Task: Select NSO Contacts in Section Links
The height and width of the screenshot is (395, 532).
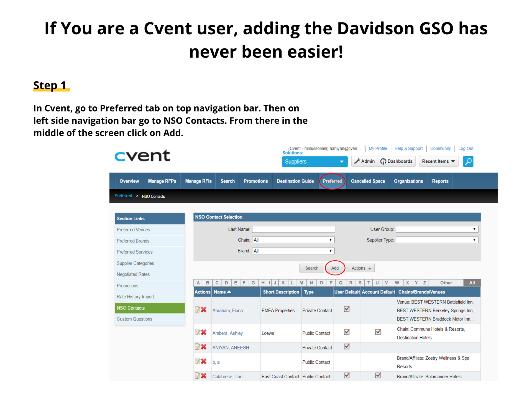Action: (150, 308)
